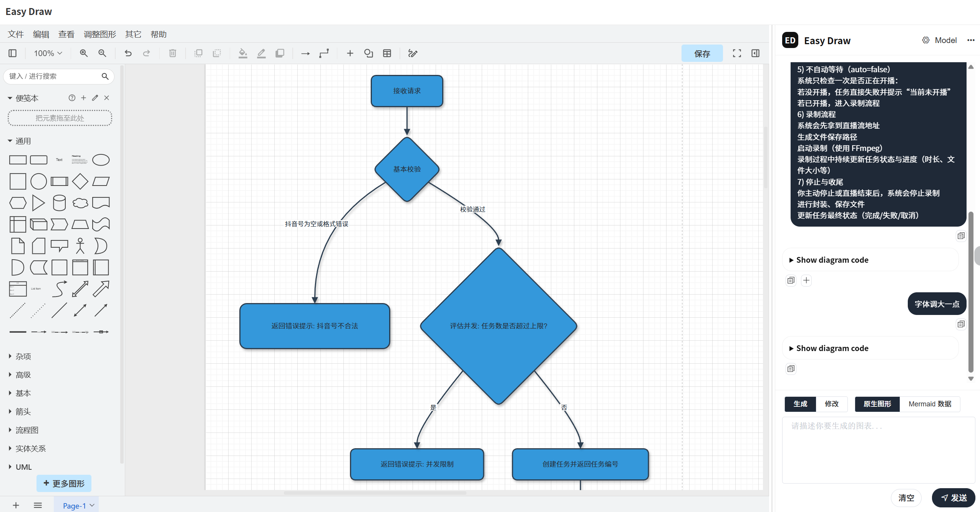Click the delete trash icon

[172, 53]
